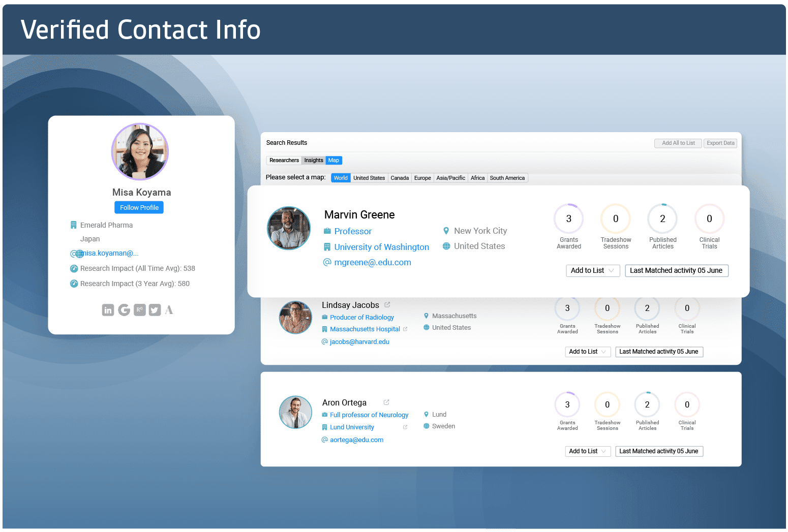Expand Add to List dropdown for Aron Ortega
The width and height of the screenshot is (788, 532).
(588, 451)
